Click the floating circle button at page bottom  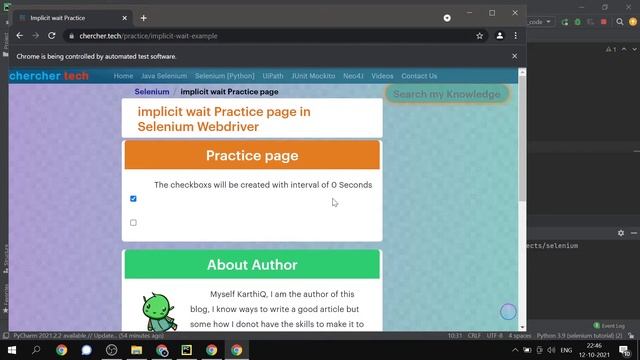[508, 312]
